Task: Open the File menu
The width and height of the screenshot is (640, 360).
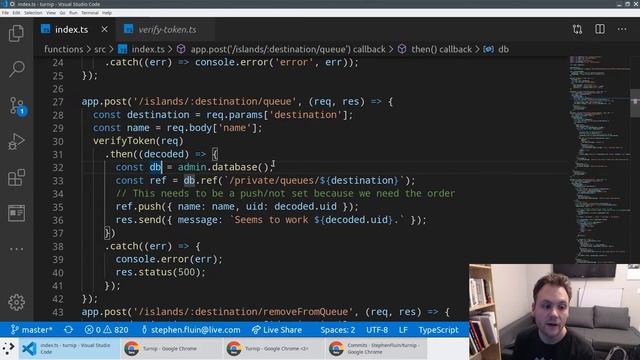Action: pyautogui.click(x=5, y=13)
